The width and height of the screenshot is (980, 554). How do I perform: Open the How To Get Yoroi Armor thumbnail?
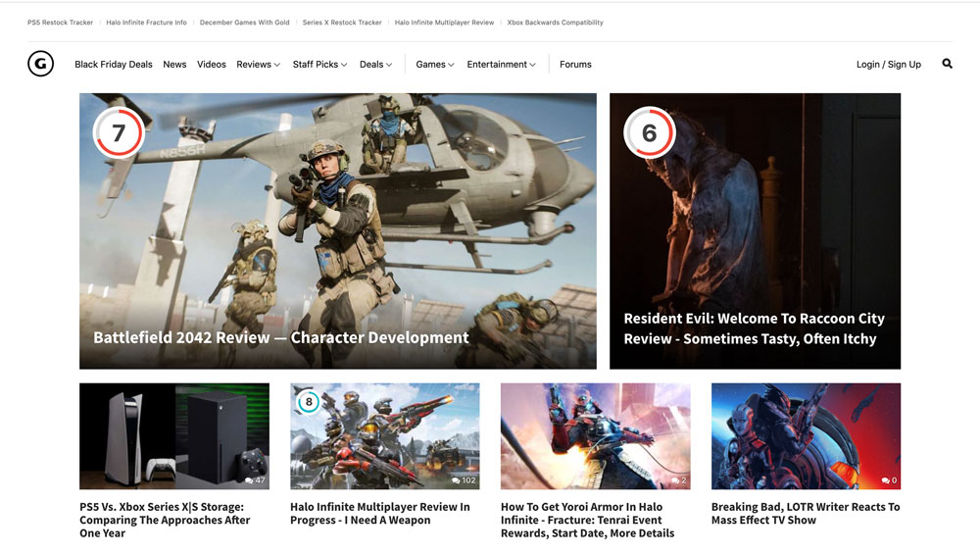point(596,435)
